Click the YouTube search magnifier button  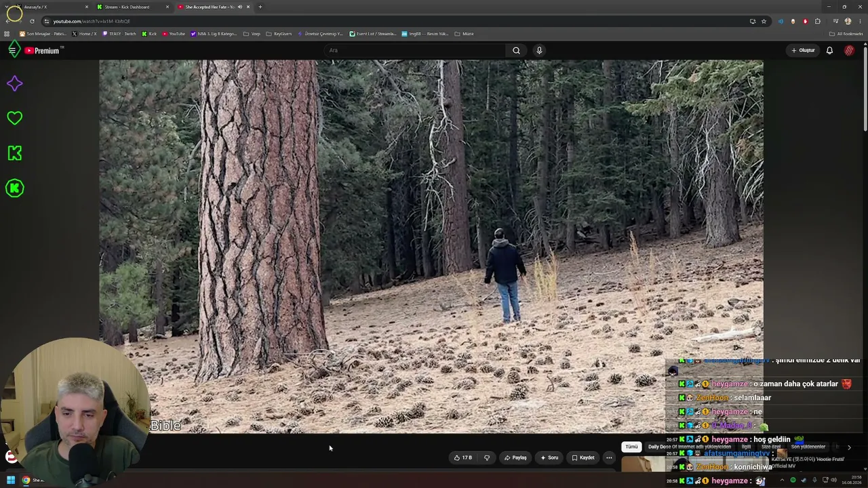point(516,50)
